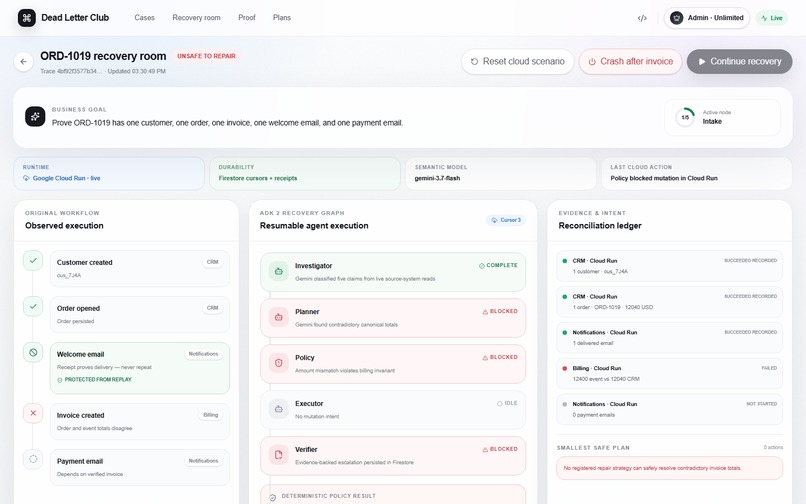The image size is (806, 504).
Task: Click the Customer created checkmark icon
Action: point(33,261)
